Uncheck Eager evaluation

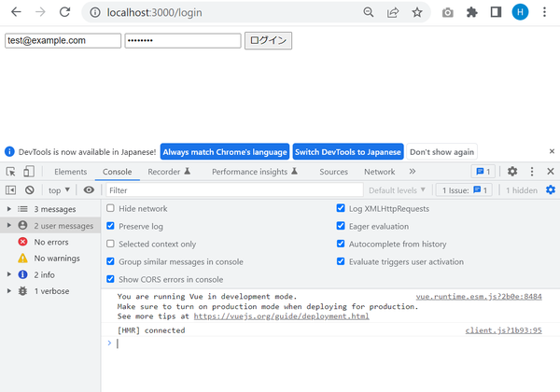click(341, 226)
